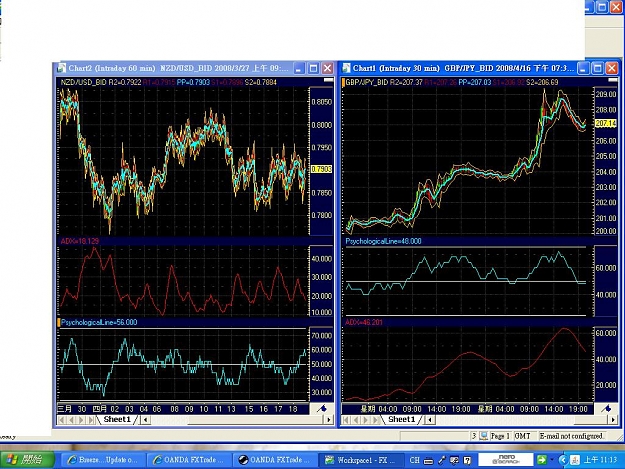Click the Chart2 window title icon
Image resolution: width=625 pixels, height=469 pixels.
click(61, 68)
